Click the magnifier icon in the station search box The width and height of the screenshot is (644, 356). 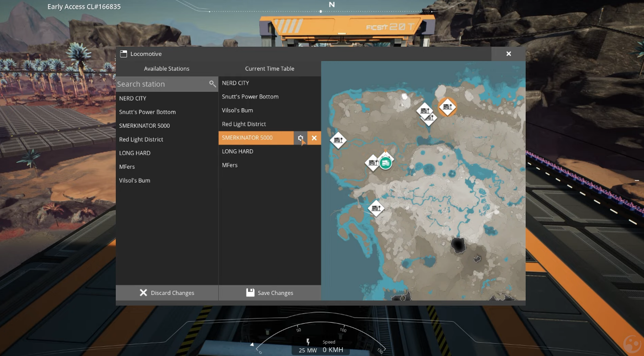tap(212, 84)
